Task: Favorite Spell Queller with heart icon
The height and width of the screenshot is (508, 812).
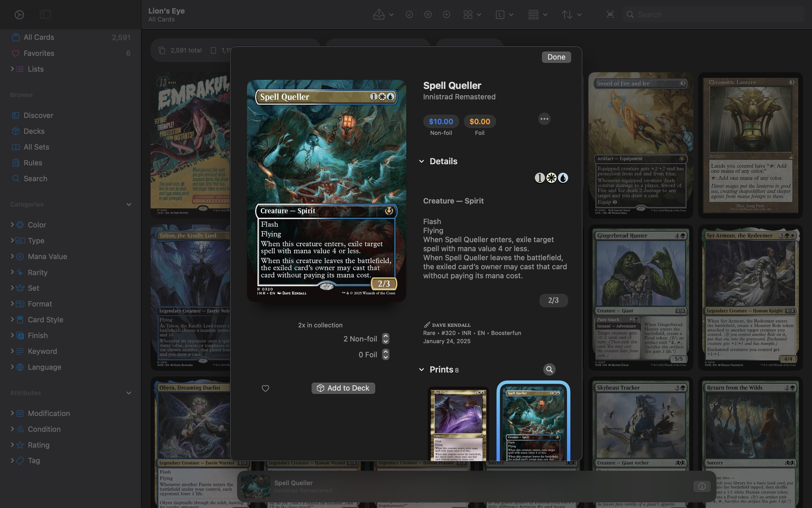Action: [265, 388]
